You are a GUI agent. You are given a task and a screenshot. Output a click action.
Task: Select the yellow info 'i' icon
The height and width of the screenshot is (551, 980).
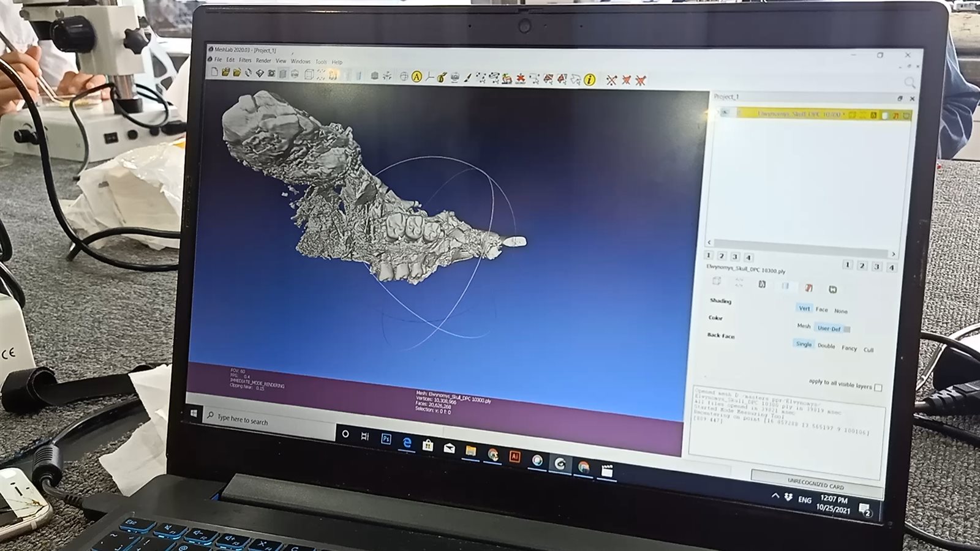click(x=589, y=80)
